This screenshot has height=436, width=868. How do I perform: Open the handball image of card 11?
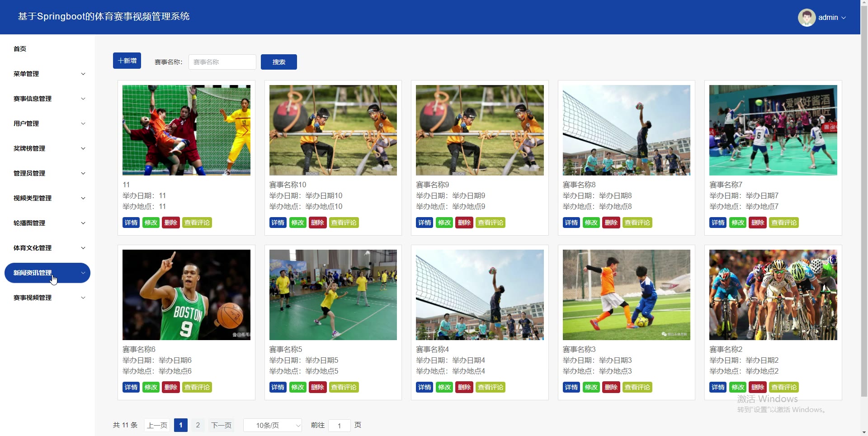click(x=186, y=130)
